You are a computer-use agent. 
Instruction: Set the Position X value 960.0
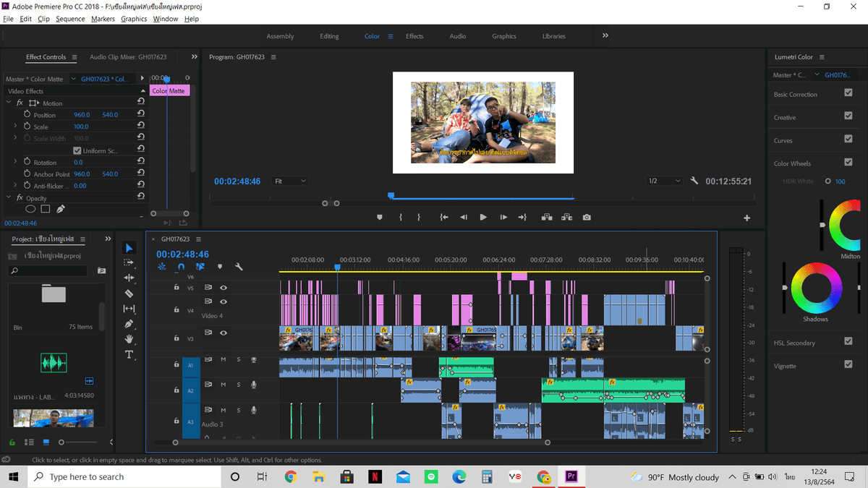[x=82, y=115]
